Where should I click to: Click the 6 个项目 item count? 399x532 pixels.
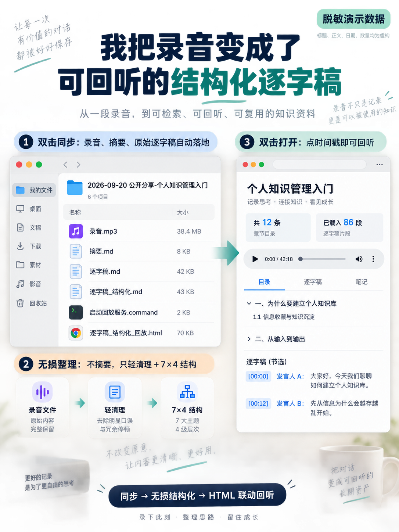pyautogui.click(x=98, y=197)
